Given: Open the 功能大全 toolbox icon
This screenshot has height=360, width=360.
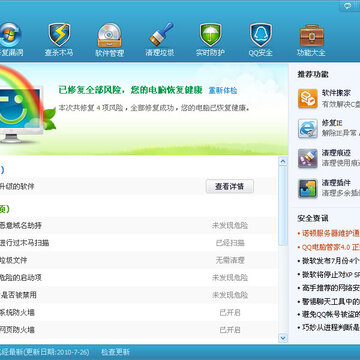Looking at the screenshot, I should 311,35.
